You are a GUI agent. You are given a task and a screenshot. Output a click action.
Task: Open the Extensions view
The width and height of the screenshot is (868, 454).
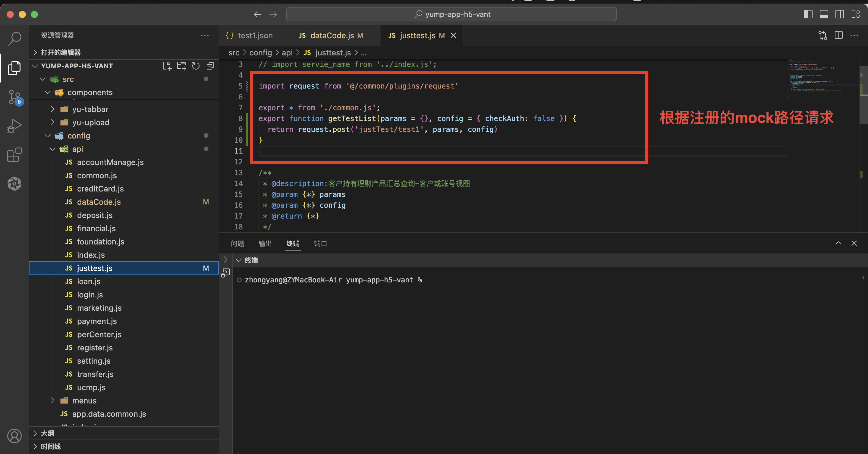(14, 155)
